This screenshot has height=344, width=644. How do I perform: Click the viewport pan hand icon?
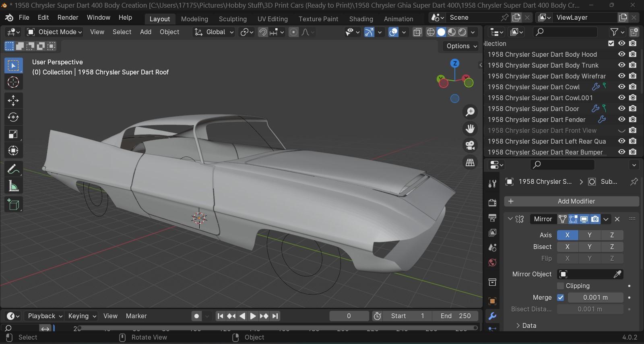(x=470, y=129)
